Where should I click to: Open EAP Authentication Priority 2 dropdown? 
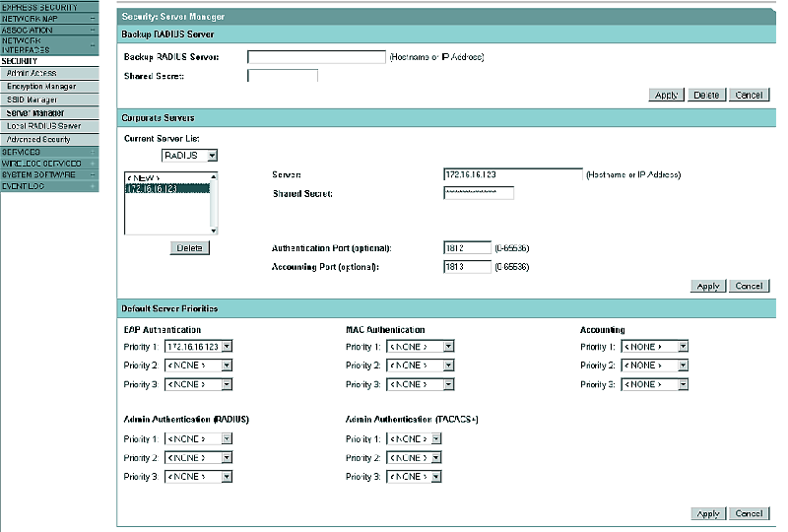click(199, 366)
